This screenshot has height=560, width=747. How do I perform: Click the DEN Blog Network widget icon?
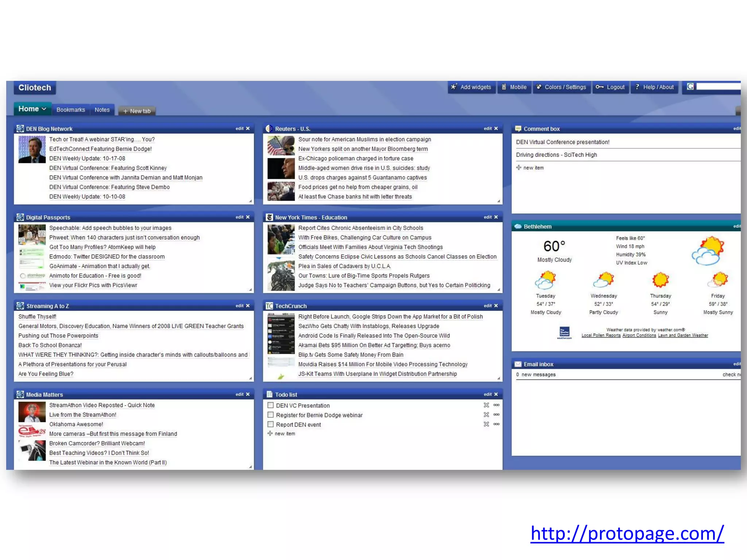[x=20, y=129]
